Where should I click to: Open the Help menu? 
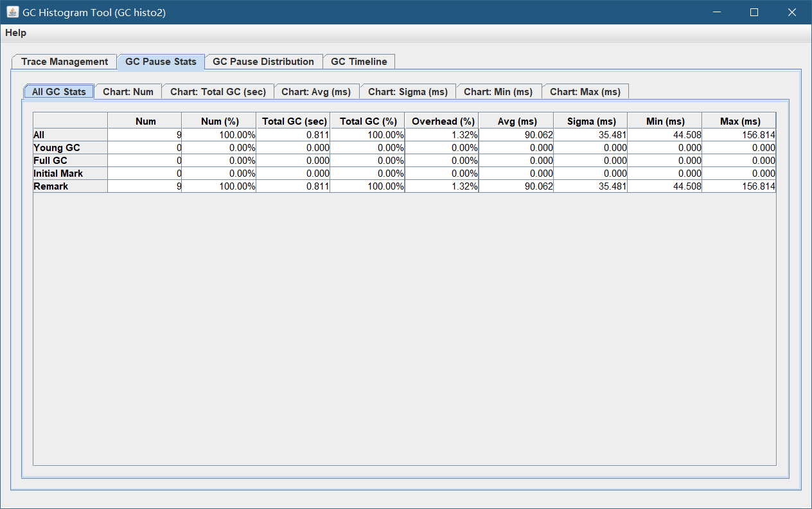click(16, 33)
